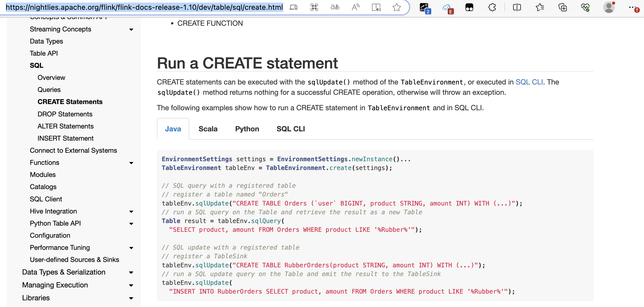This screenshot has height=307, width=644.
Task: Click Streaming Concepts sidebar label
Action: click(x=61, y=29)
